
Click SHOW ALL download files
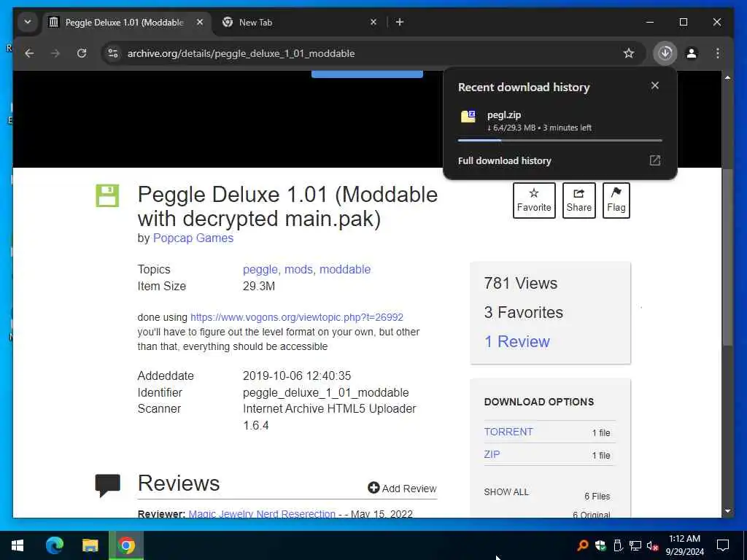click(x=506, y=492)
